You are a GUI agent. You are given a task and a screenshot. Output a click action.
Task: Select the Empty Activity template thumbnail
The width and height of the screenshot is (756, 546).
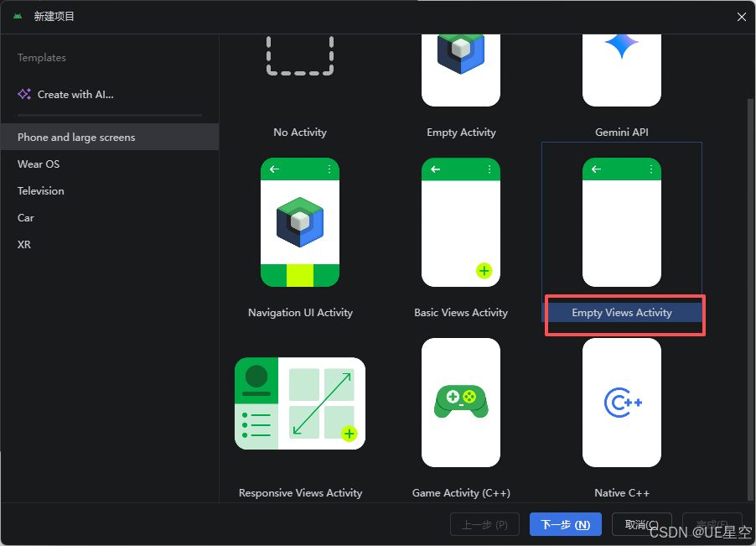click(461, 70)
